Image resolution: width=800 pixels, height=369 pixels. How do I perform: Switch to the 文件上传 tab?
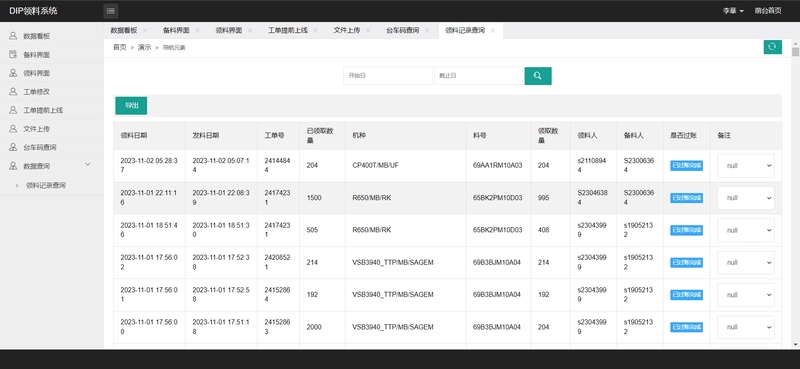pos(347,31)
